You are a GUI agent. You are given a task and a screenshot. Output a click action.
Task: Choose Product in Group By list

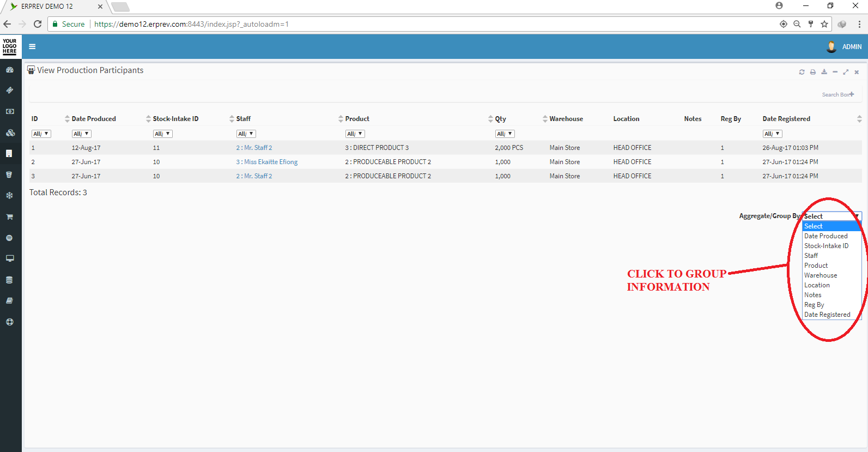coord(831,266)
